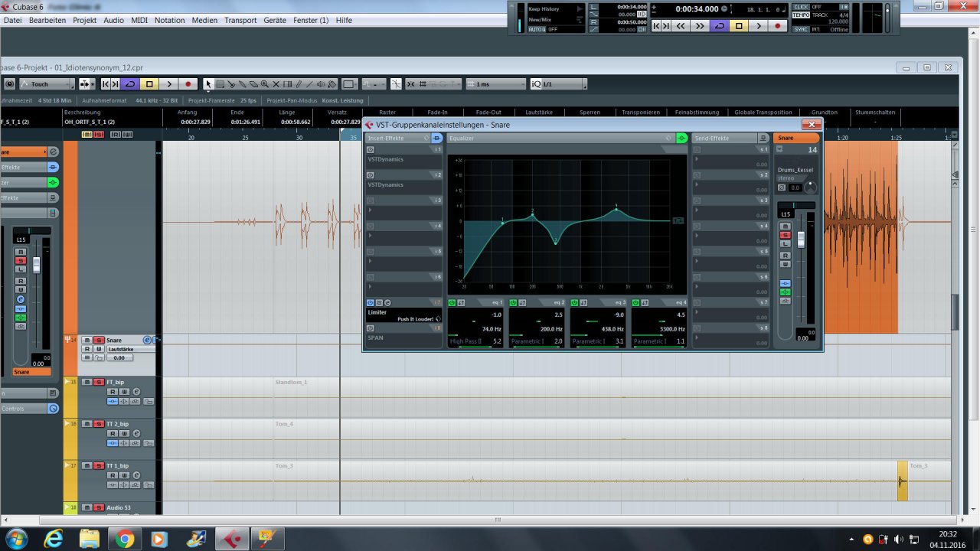Image resolution: width=980 pixels, height=551 pixels.
Task: Enable or disable eq 3 band
Action: 574,303
